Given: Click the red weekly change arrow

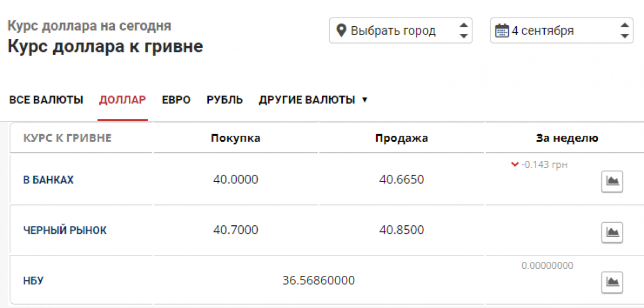Looking at the screenshot, I should [x=515, y=165].
